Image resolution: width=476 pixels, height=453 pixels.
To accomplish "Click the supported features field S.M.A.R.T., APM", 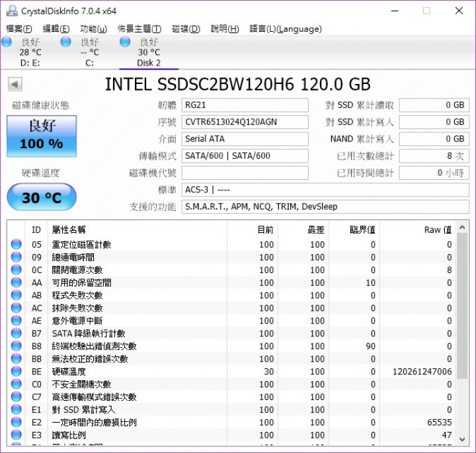I will pos(325,207).
